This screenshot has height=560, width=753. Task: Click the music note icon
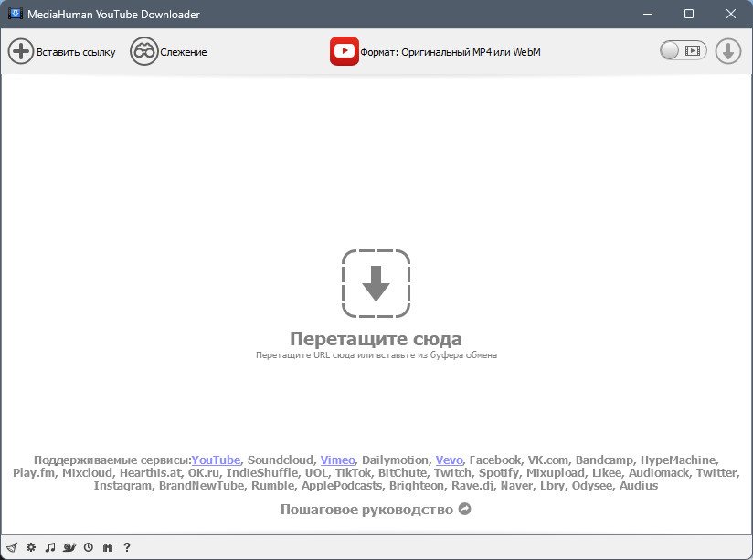pos(50,547)
